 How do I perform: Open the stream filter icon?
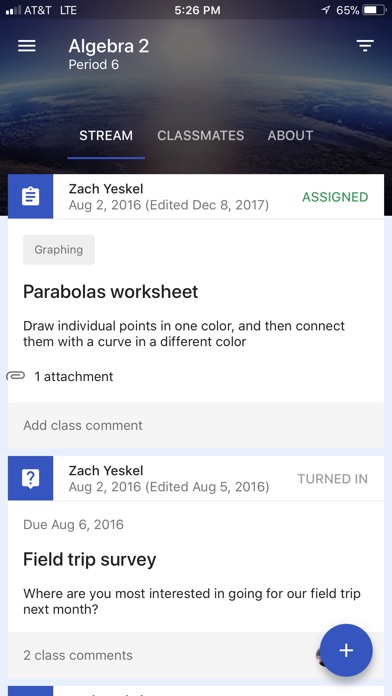[x=365, y=46]
